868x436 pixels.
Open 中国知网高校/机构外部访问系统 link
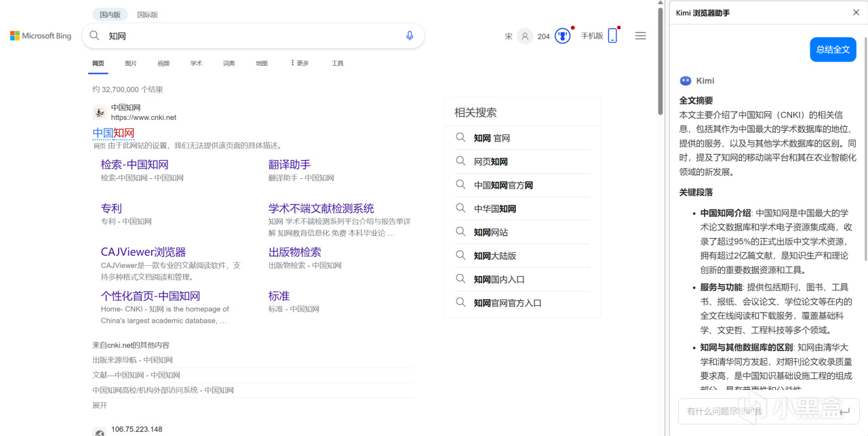163,390
